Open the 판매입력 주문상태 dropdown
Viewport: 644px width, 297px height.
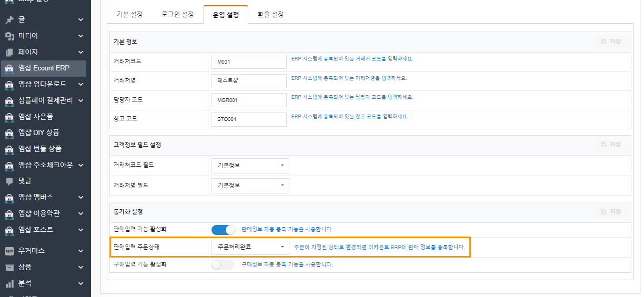[x=250, y=247]
